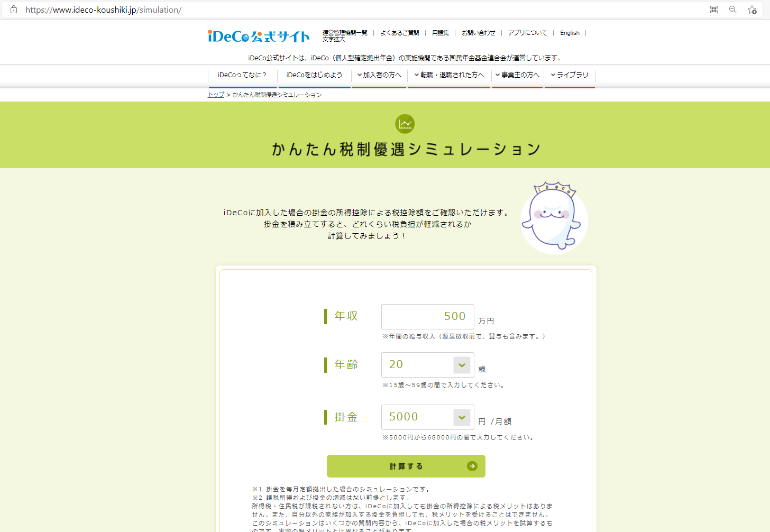Viewport: 770px width, 532px height.
Task: Click the note starting ※年間の給与収入
Action: point(464,336)
